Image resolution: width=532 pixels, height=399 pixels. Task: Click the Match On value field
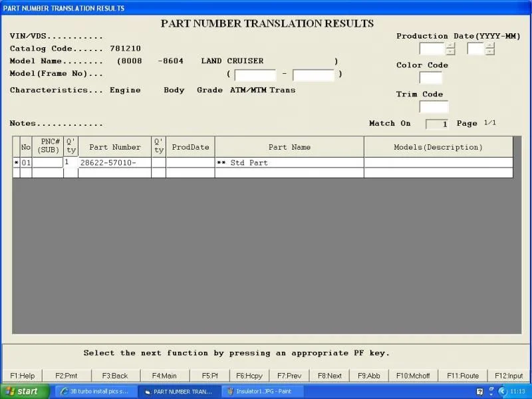(x=437, y=124)
